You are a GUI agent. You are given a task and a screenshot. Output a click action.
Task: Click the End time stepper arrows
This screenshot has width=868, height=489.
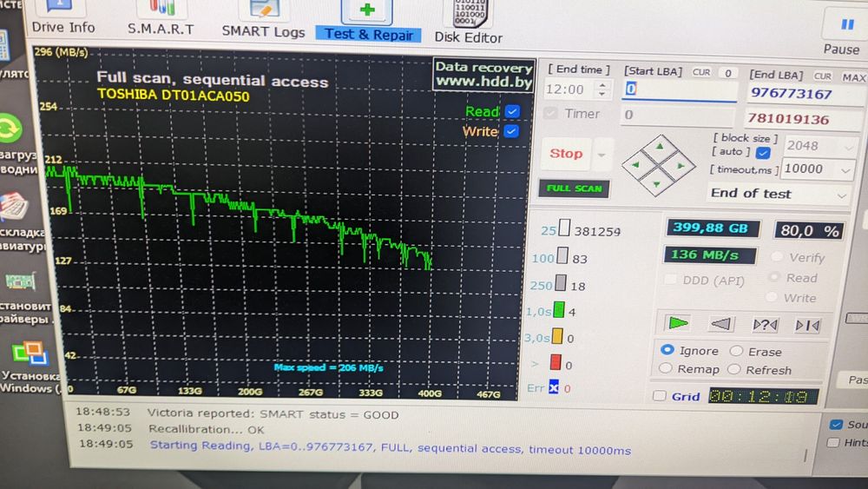tap(602, 89)
